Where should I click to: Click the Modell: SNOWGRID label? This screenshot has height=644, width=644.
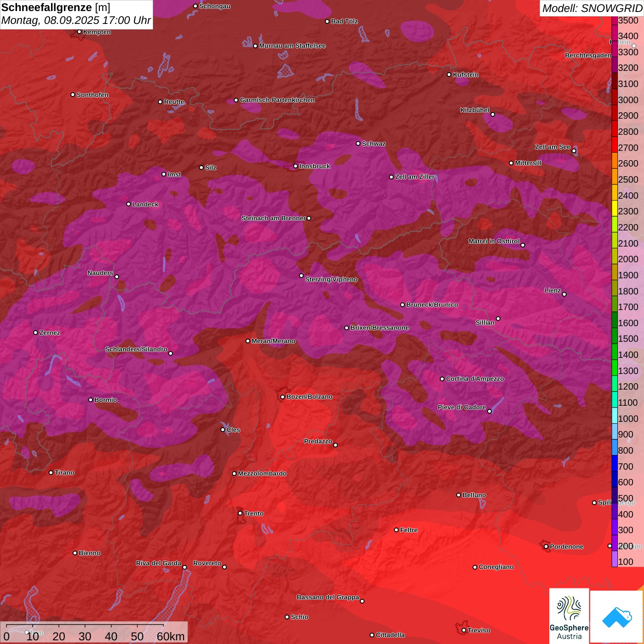click(592, 8)
